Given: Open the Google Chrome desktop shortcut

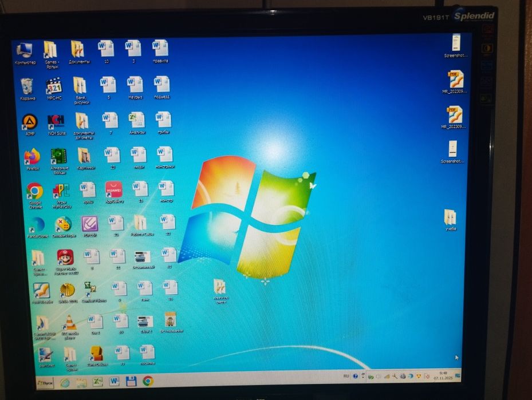Looking at the screenshot, I should (35, 196).
